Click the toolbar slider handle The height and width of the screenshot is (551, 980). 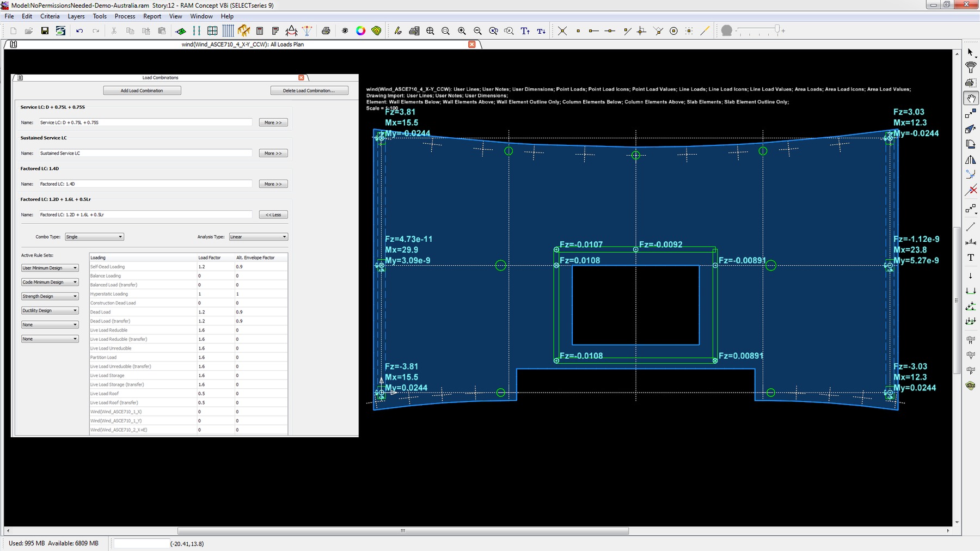(x=777, y=29)
